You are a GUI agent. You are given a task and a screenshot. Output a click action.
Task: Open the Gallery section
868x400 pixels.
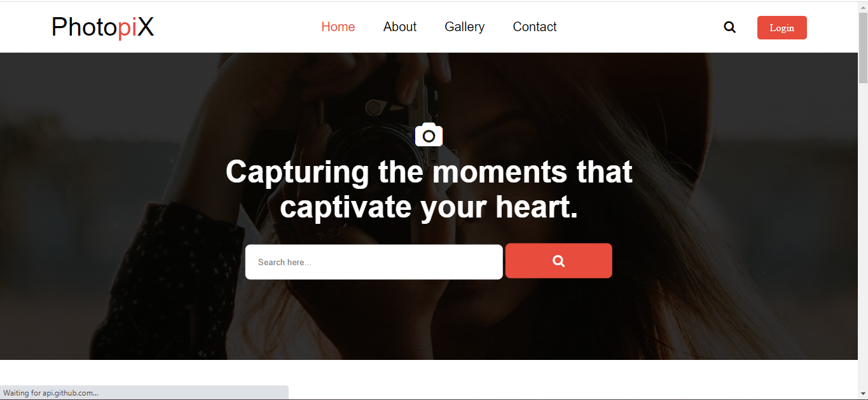click(x=465, y=27)
